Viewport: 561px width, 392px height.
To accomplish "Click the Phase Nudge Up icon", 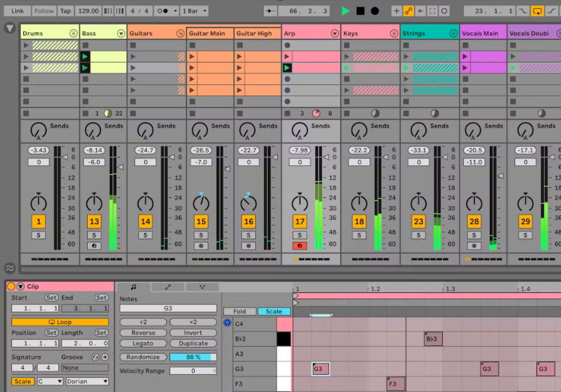I will [x=120, y=11].
